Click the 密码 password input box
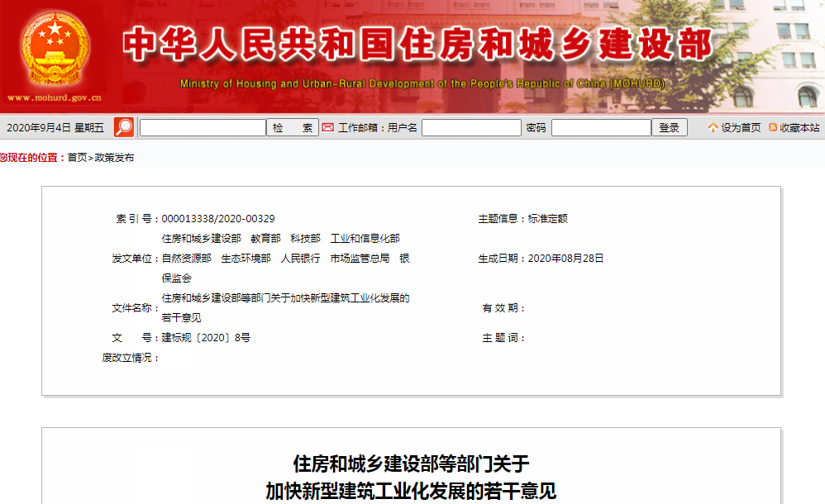 [601, 128]
